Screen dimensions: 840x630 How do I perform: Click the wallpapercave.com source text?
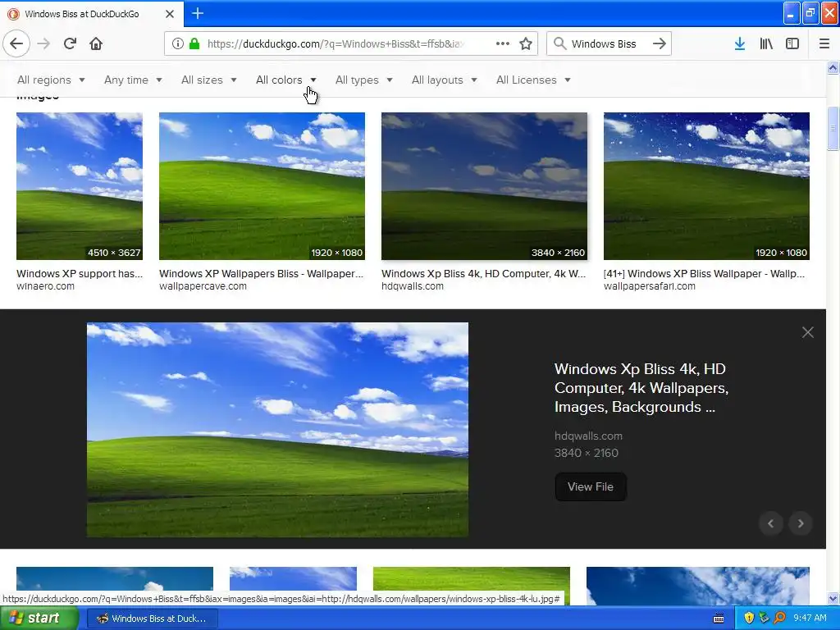[203, 286]
